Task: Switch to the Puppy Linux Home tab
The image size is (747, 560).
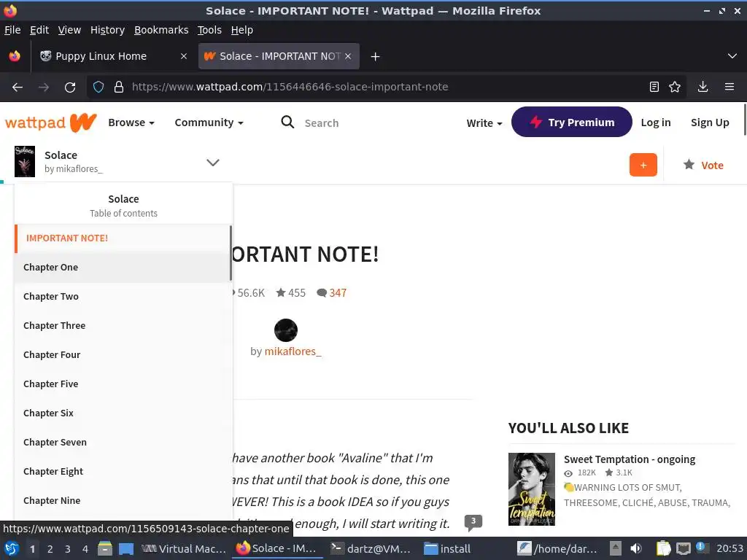Action: 112,56
